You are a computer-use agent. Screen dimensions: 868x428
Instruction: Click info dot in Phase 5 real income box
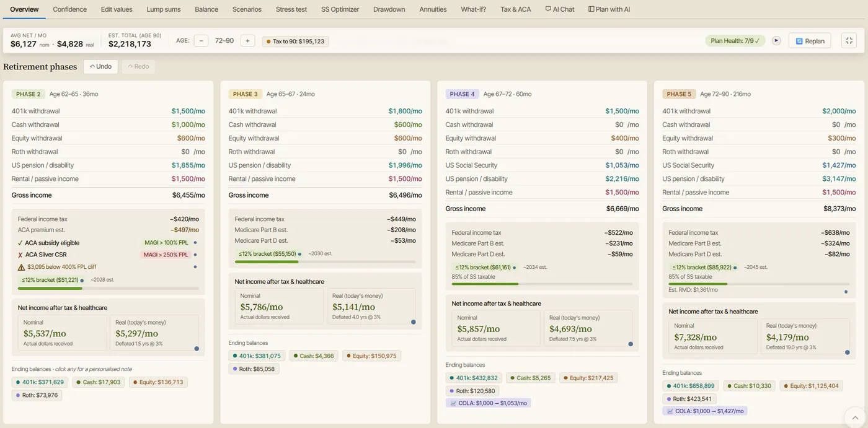[x=848, y=352]
